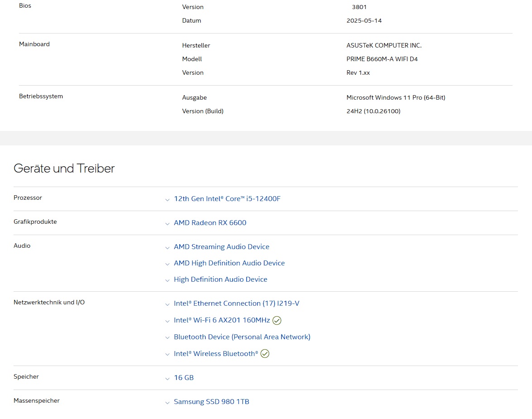Expand the Samsung SSD 980 1TB chevron
532x419 pixels.
(x=167, y=403)
